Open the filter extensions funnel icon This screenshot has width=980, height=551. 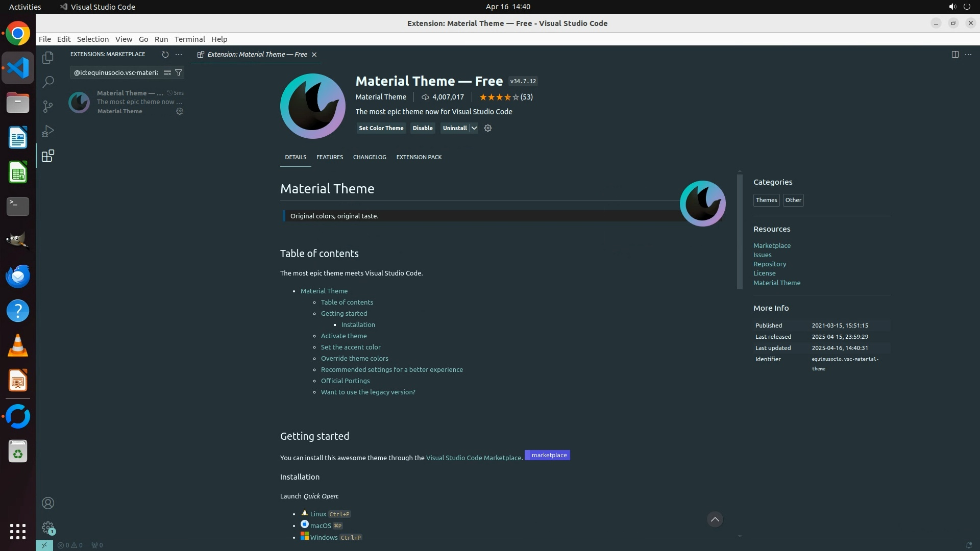point(179,72)
